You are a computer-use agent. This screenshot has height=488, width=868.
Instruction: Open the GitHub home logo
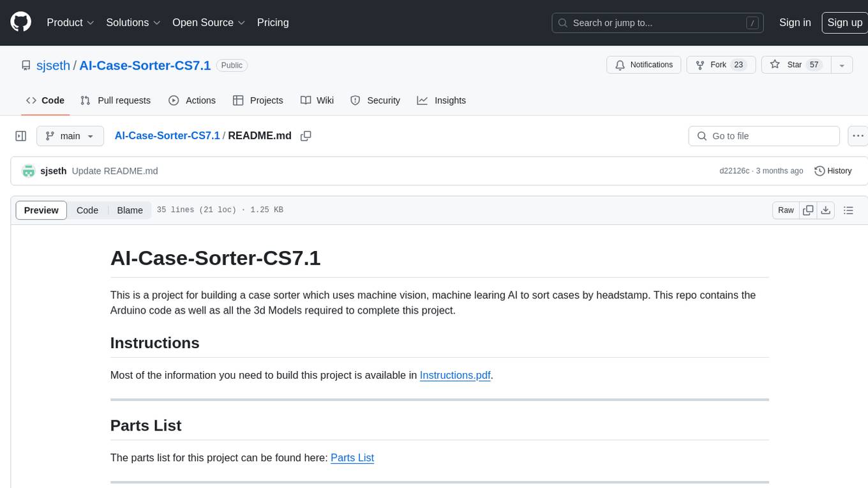20,22
